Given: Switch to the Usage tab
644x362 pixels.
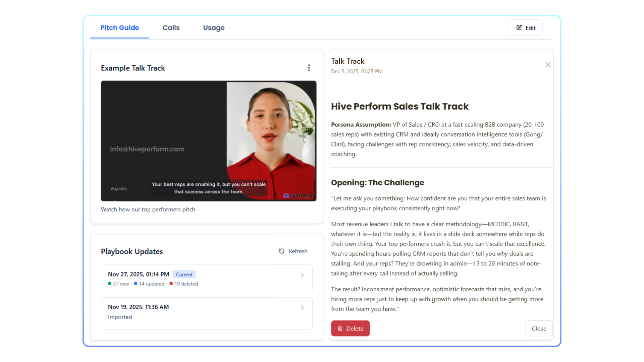Looking at the screenshot, I should coord(214,28).
